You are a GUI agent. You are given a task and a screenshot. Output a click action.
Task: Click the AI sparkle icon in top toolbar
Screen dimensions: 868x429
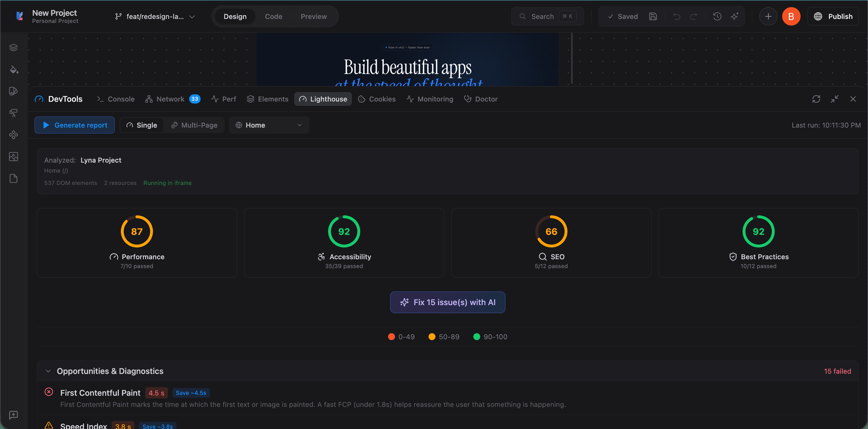(x=735, y=17)
